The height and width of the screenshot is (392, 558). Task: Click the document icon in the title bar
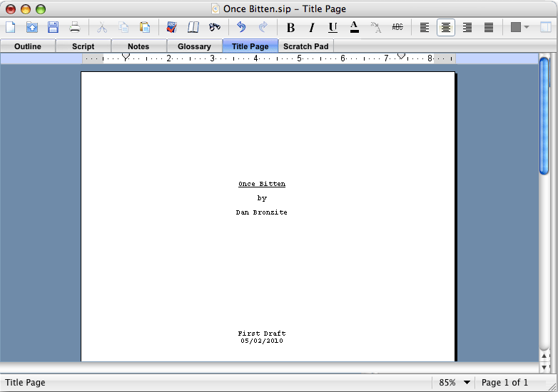tap(215, 9)
